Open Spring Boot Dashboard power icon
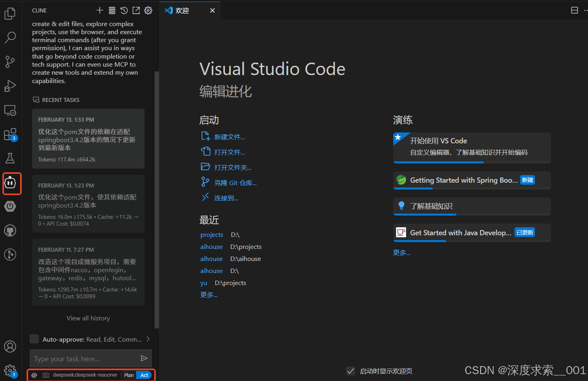The width and height of the screenshot is (588, 381). 10,206
